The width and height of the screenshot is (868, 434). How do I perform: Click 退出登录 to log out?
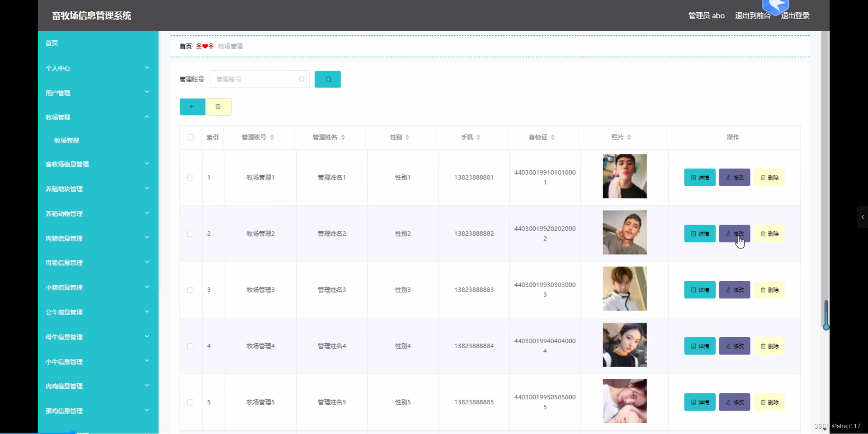[x=795, y=15]
